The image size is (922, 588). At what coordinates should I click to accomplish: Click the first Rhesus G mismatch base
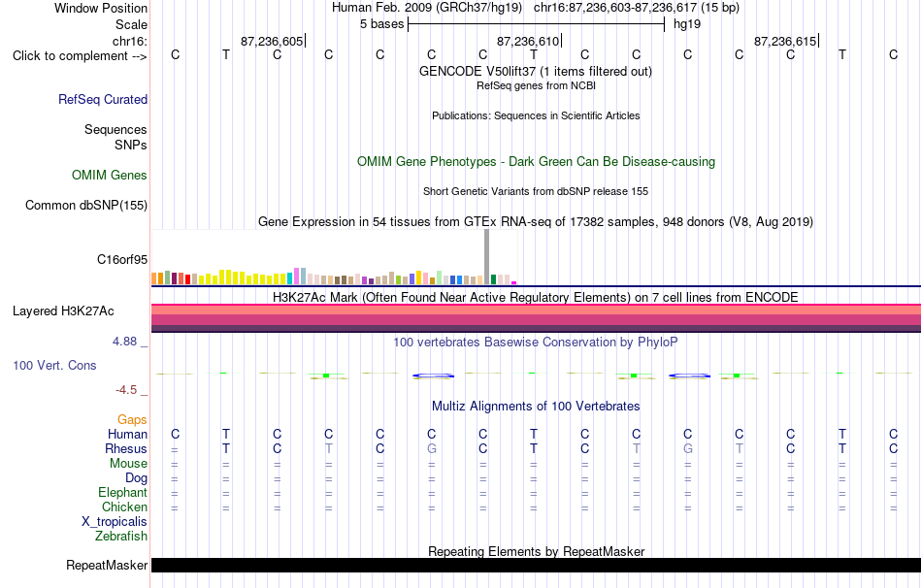click(432, 448)
